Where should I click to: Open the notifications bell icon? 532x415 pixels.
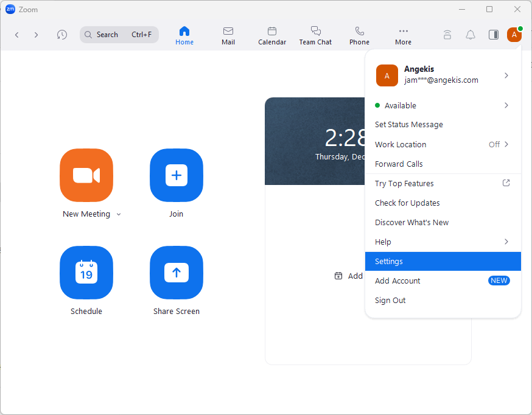(471, 35)
